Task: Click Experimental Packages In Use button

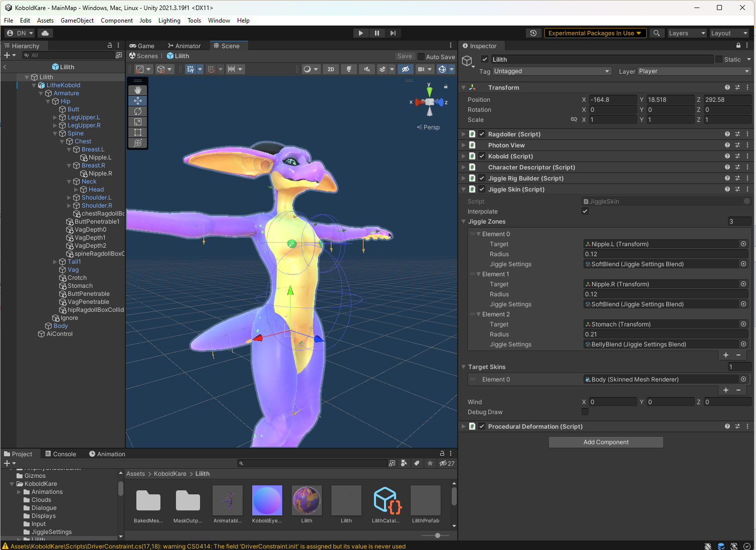Action: tap(595, 33)
